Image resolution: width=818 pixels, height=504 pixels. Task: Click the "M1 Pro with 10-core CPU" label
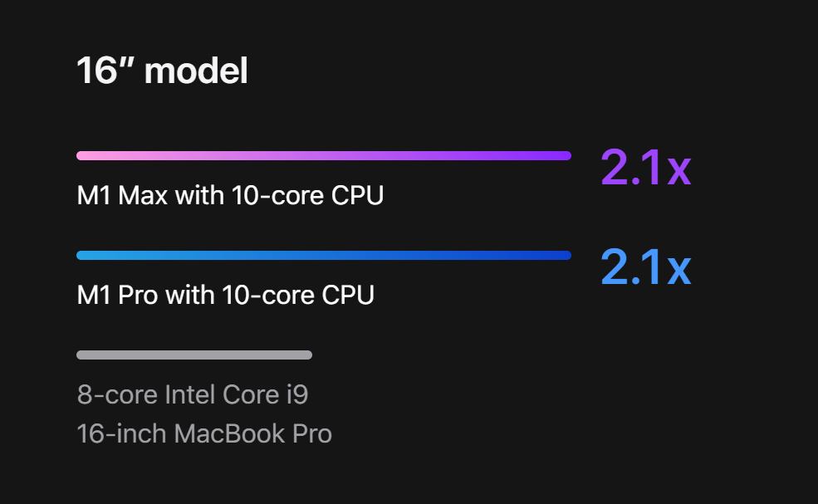(x=225, y=295)
